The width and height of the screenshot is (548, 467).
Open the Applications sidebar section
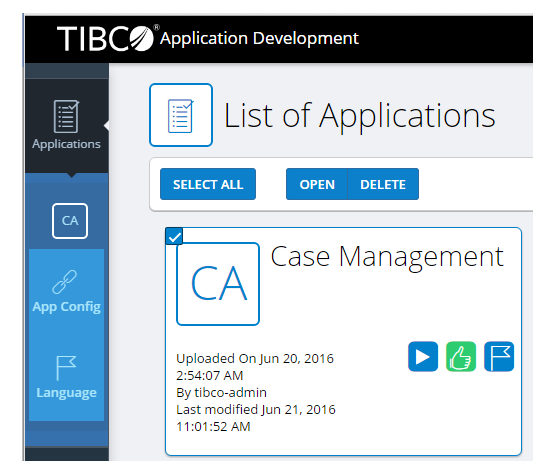click(66, 125)
